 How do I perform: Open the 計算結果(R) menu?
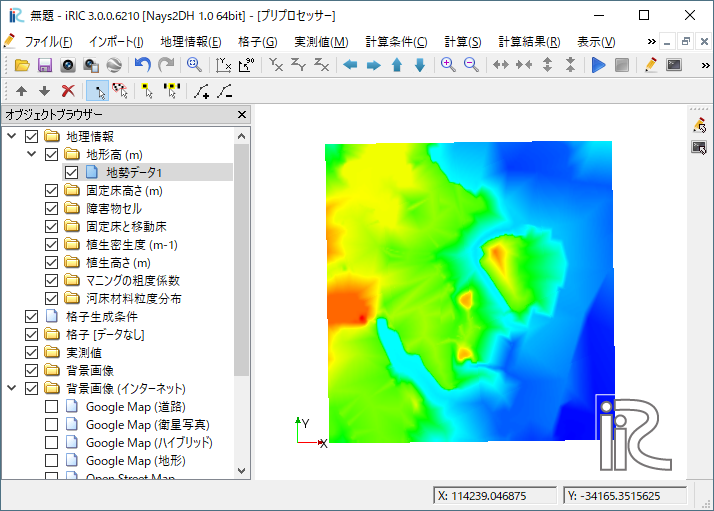[x=529, y=42]
